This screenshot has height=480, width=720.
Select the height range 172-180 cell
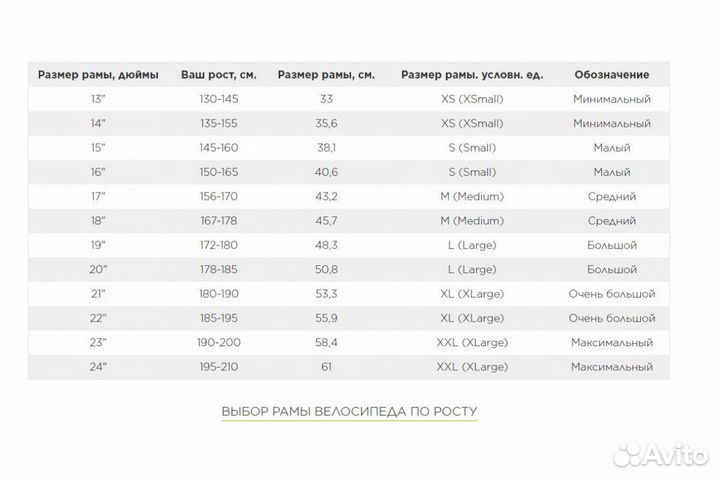tap(218, 246)
